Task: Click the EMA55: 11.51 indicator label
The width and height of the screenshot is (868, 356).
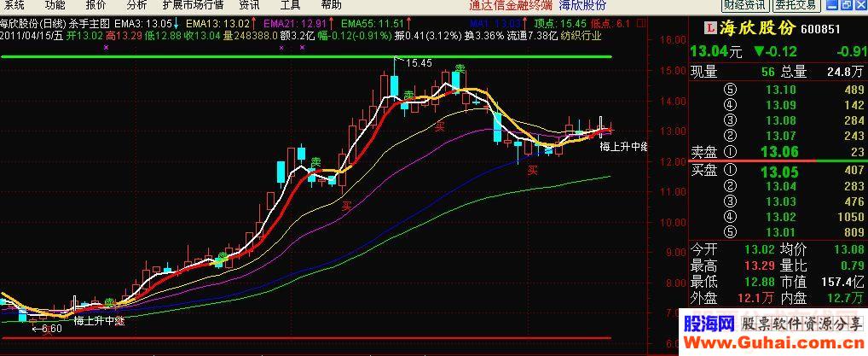Action: (373, 23)
